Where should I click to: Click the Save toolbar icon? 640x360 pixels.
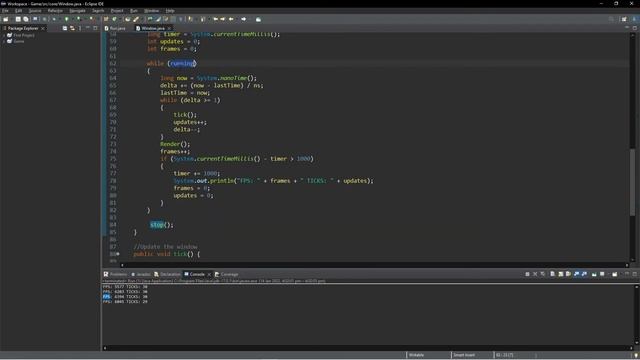tap(18, 19)
